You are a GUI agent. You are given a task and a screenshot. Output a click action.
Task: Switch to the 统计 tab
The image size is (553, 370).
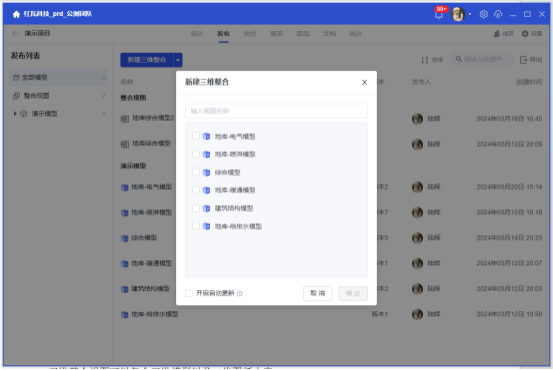[356, 34]
